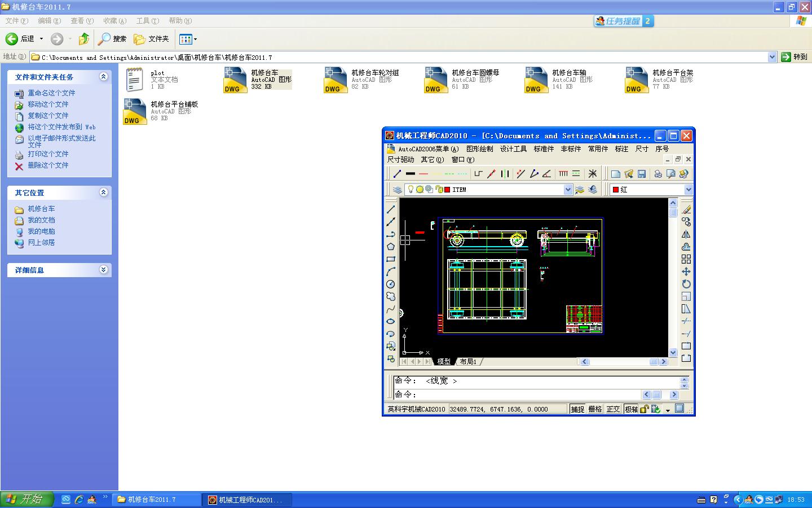The image size is (812, 508).
Task: Switch to the 布局1 layout tab
Action: (468, 362)
